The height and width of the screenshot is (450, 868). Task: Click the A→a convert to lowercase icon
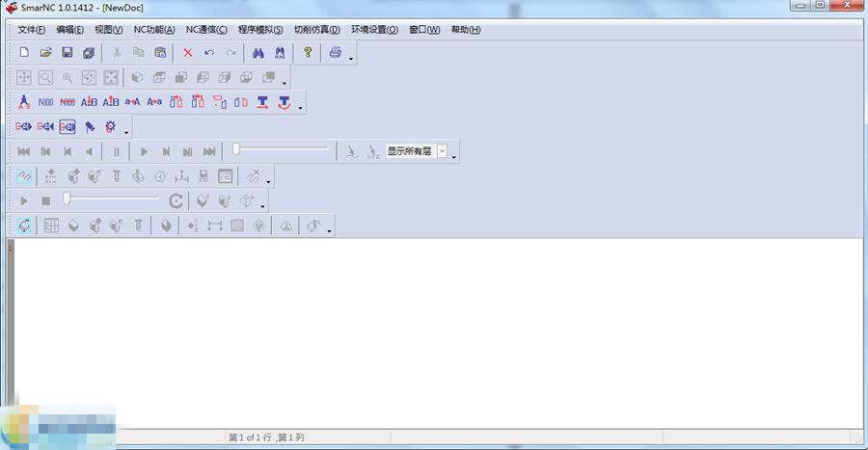click(x=154, y=102)
